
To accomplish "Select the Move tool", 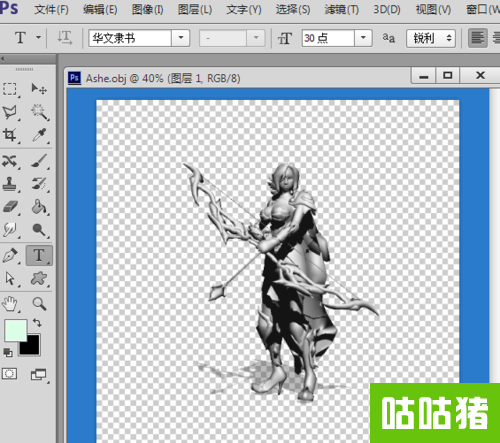I will click(x=39, y=89).
